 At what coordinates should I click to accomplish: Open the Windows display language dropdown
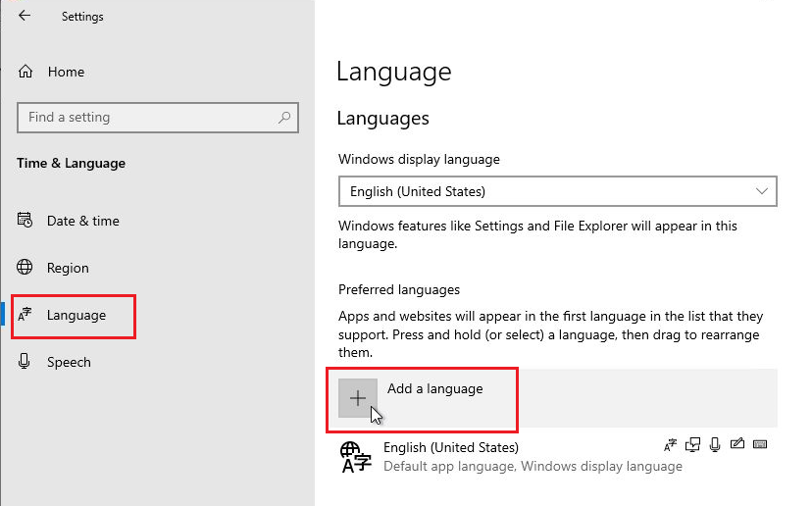click(x=558, y=191)
